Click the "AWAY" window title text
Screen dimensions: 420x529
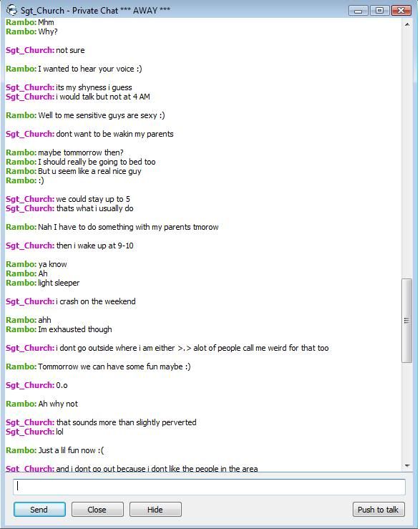point(145,11)
